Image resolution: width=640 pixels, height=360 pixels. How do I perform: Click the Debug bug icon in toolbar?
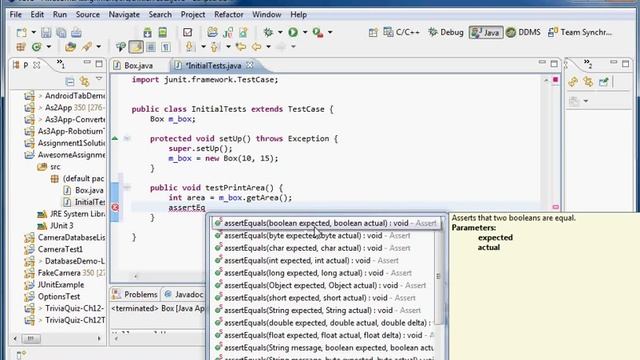tap(268, 32)
